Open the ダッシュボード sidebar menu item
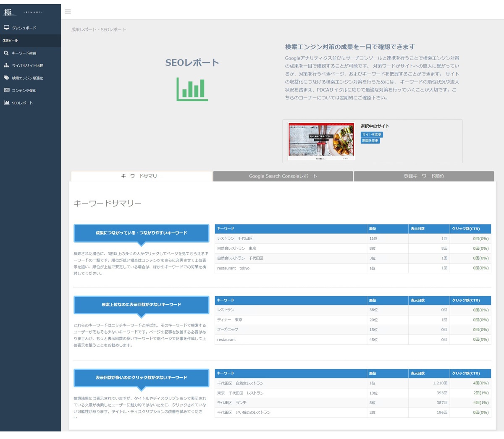The image size is (504, 439). (x=24, y=28)
